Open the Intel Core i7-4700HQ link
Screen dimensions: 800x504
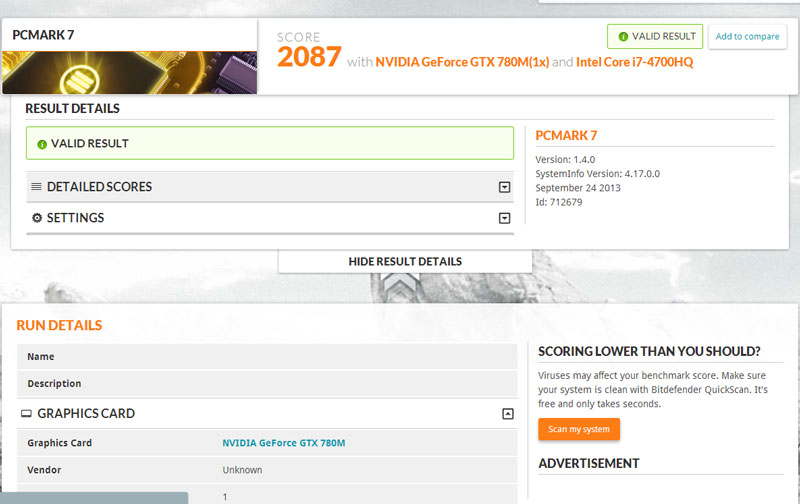pyautogui.click(x=634, y=62)
